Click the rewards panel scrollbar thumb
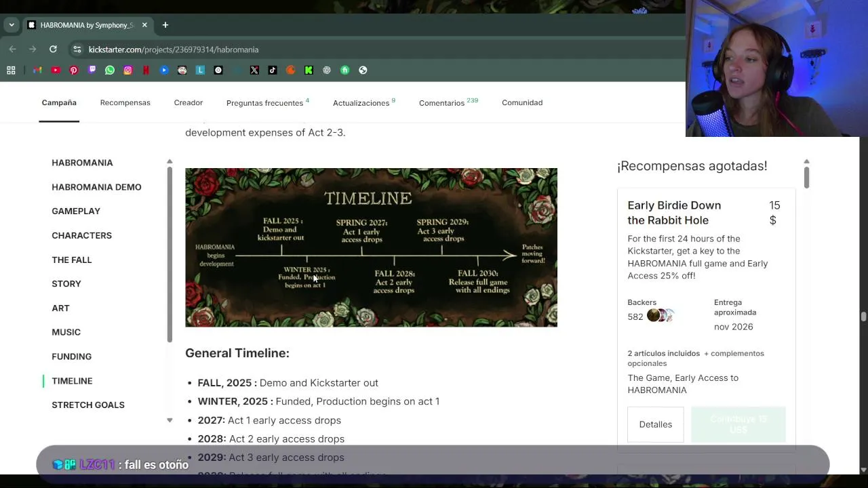The image size is (868, 488). point(806,178)
